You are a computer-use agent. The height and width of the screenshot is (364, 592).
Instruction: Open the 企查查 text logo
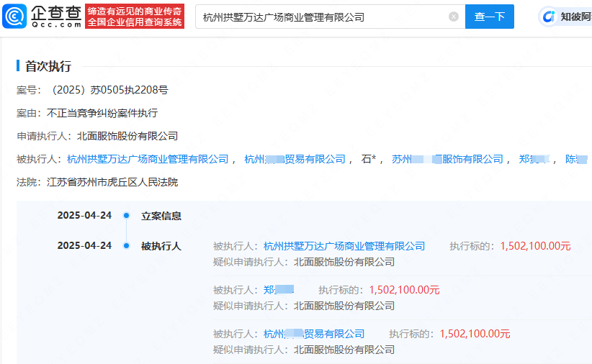pyautogui.click(x=56, y=17)
